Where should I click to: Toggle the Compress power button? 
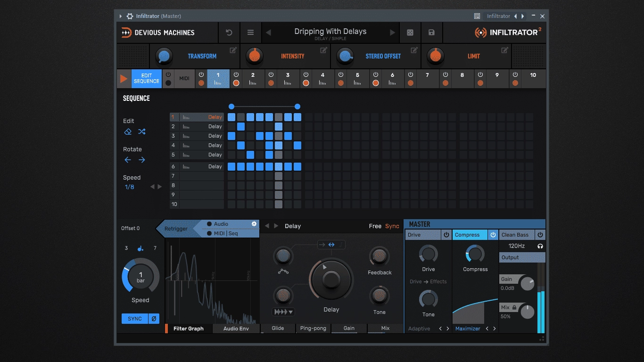(493, 235)
